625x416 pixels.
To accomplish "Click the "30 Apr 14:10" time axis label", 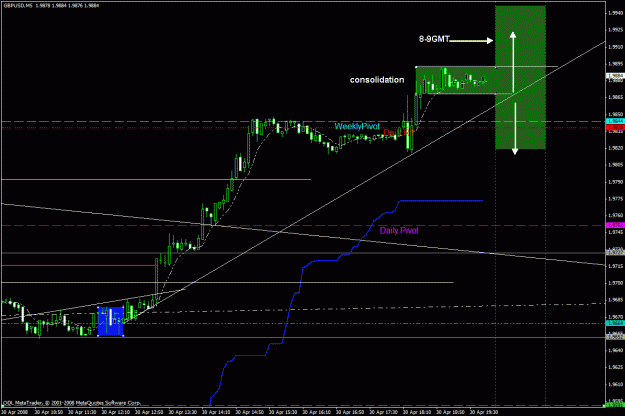I will (216, 412).
